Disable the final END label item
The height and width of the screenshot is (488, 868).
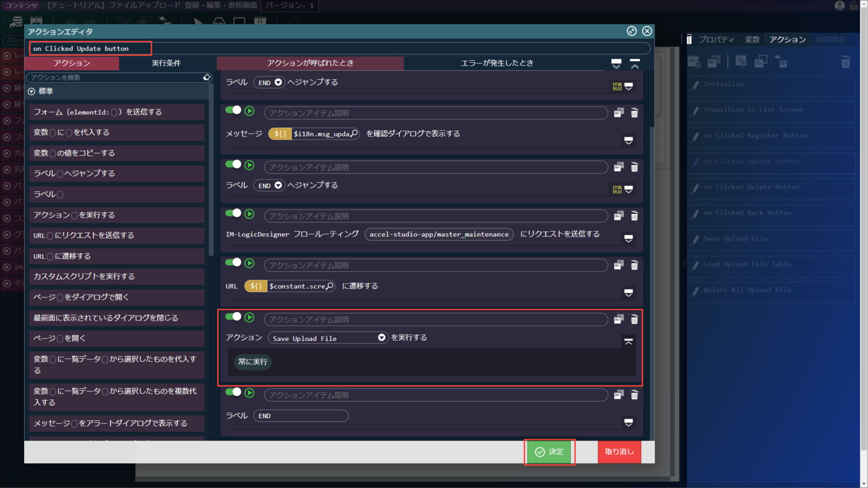coord(233,392)
